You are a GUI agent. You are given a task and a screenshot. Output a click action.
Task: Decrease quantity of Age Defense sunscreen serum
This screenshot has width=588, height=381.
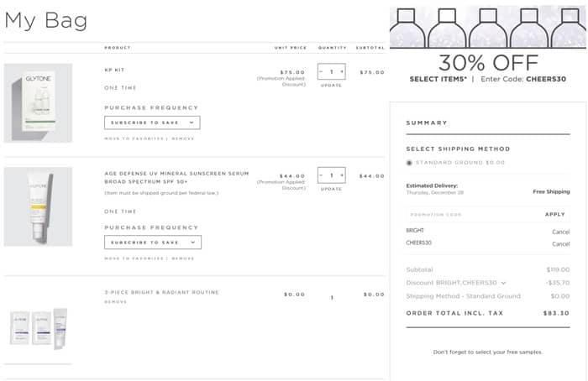(322, 175)
